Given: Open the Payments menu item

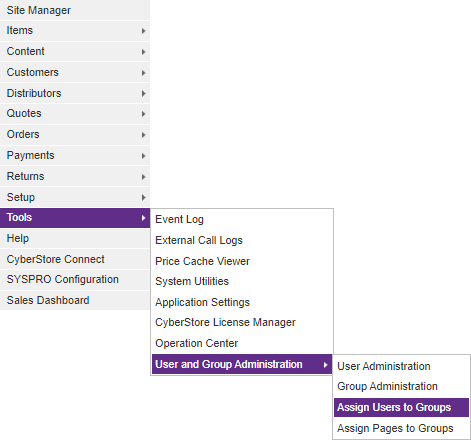Looking at the screenshot, I should (x=75, y=156).
